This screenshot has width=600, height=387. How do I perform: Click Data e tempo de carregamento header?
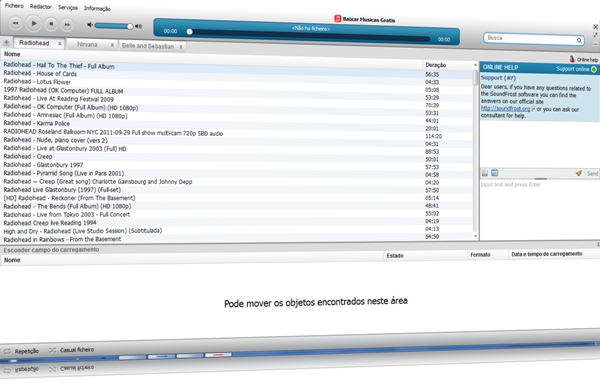[547, 254]
